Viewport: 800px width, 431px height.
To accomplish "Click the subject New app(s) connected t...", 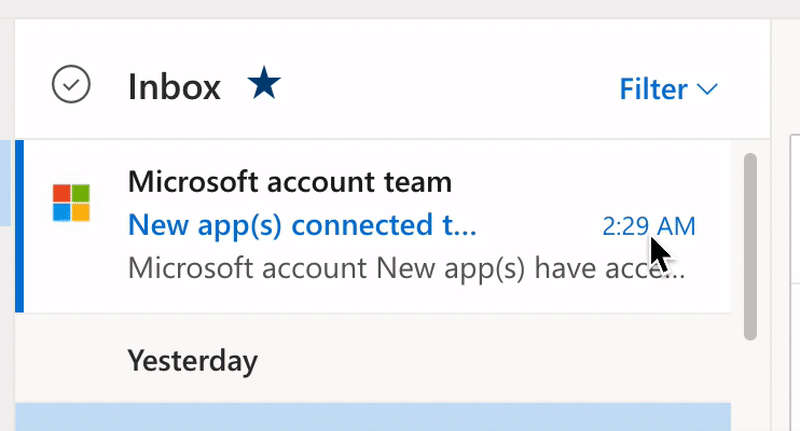I will (x=302, y=225).
